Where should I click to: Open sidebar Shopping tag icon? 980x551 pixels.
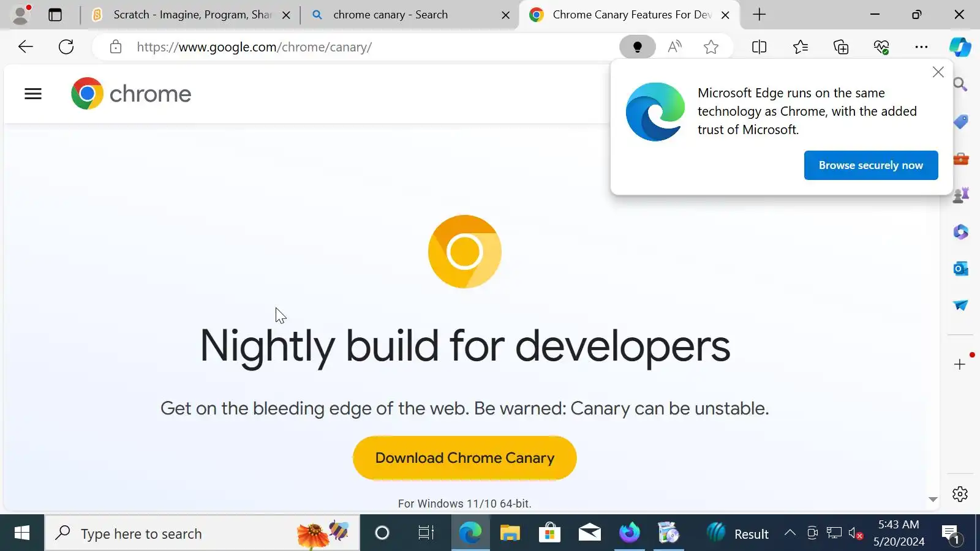(960, 122)
